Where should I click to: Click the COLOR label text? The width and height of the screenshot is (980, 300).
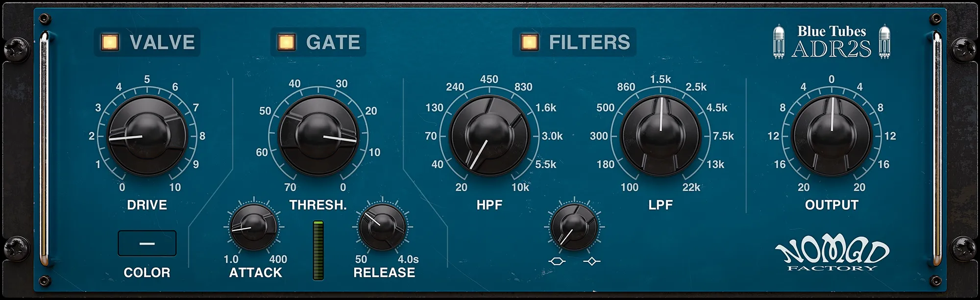point(147,273)
